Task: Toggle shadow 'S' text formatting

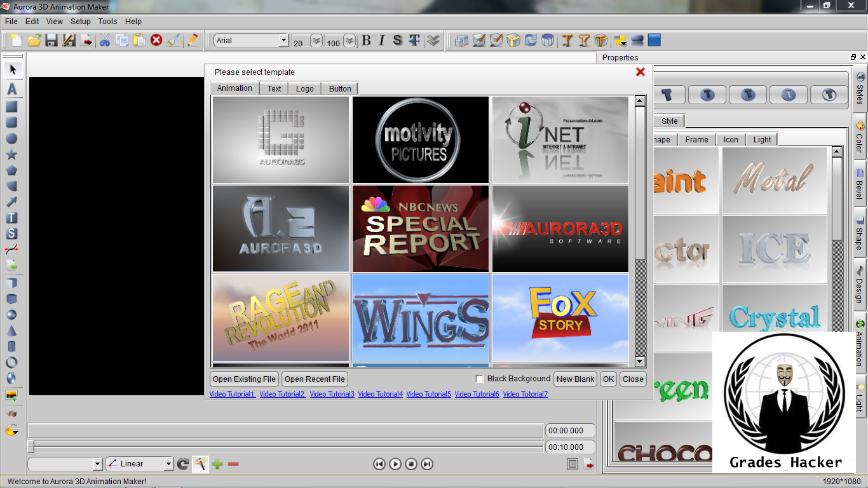Action: point(398,41)
